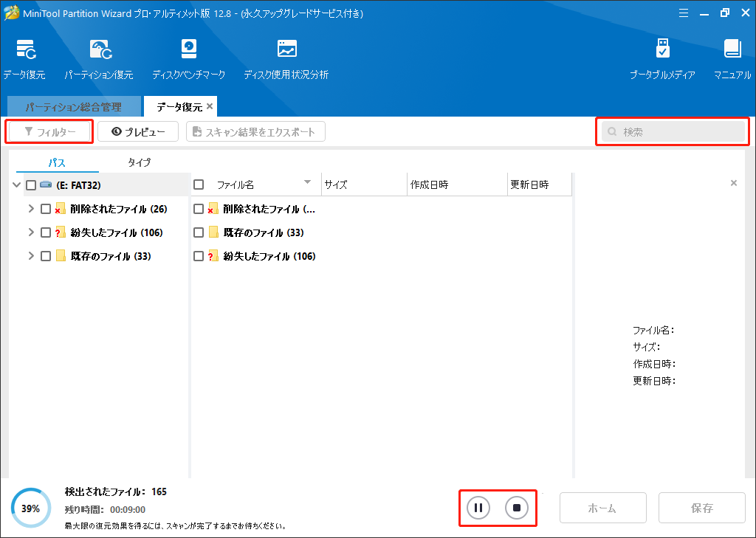Click the 紛失したファイル folder icon in the tree
The height and width of the screenshot is (538, 756).
pyautogui.click(x=61, y=232)
